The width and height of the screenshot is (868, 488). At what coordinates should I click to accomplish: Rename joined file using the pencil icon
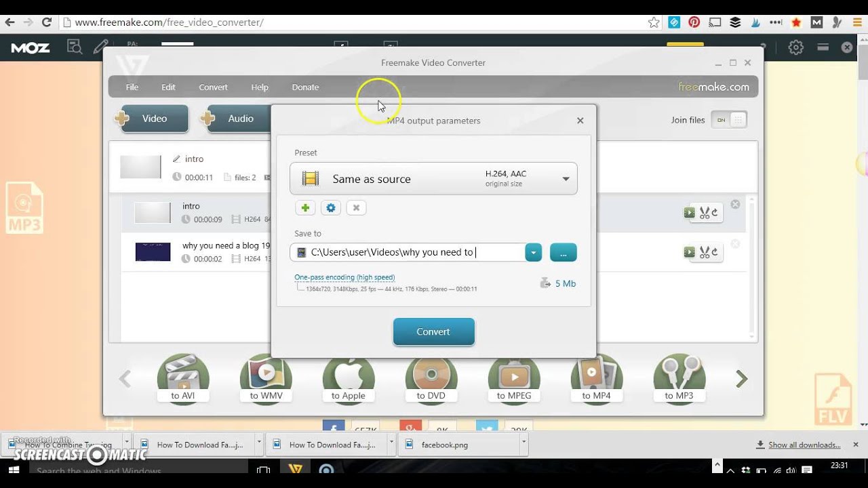pyautogui.click(x=176, y=159)
